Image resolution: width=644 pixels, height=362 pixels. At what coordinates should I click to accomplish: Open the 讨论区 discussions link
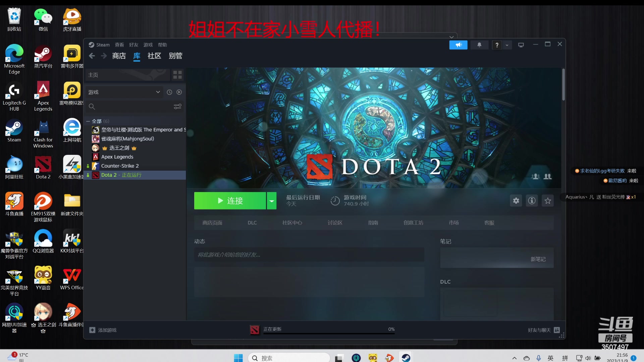pos(335,223)
